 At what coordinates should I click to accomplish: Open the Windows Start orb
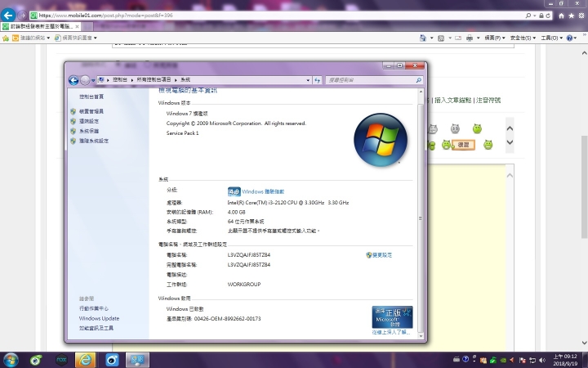[11, 360]
